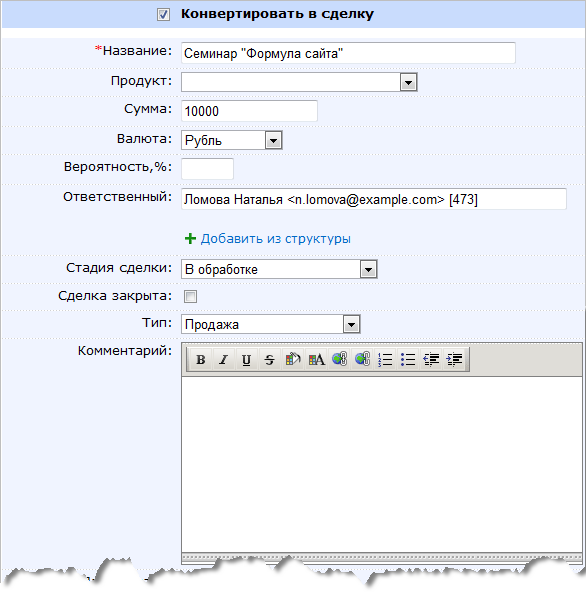Viewport: 586px width, 599px height.
Task: Insert bulleted list in comment
Action: tap(408, 359)
